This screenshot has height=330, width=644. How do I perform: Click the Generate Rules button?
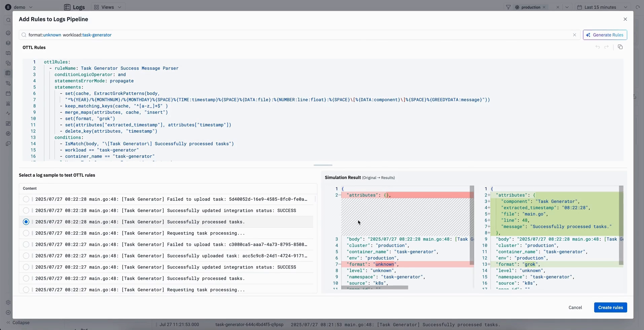[x=605, y=35]
